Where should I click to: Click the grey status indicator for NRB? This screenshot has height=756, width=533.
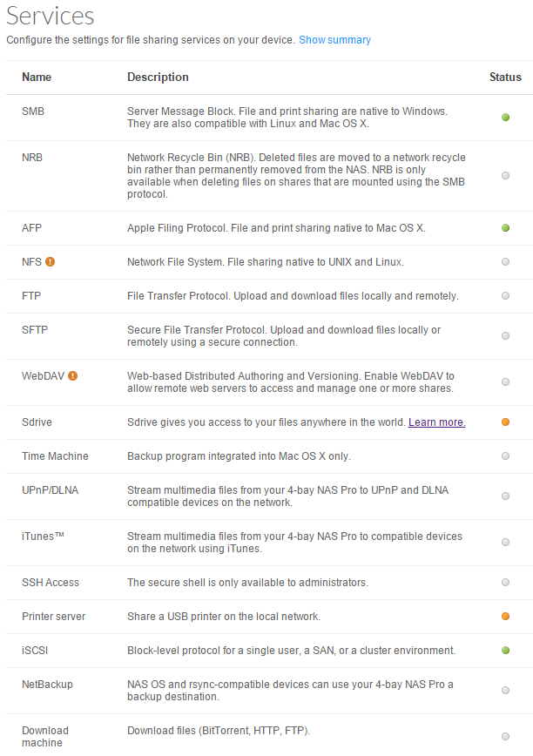point(505,176)
